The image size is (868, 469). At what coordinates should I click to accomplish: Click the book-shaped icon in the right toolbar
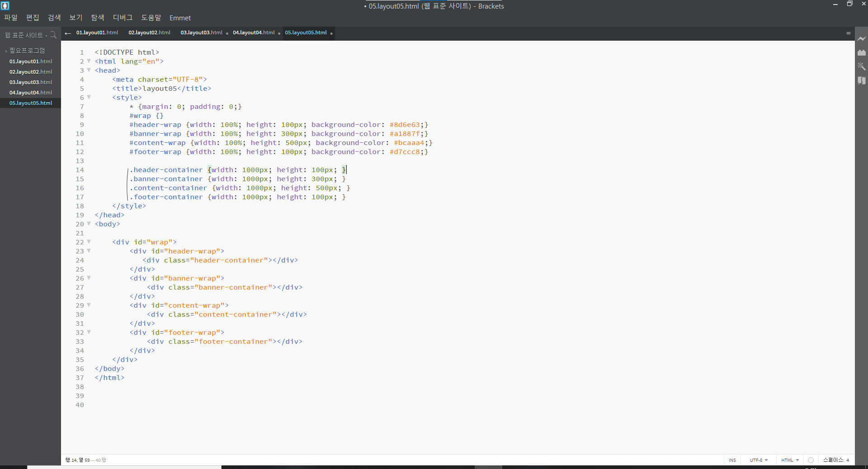tap(862, 80)
